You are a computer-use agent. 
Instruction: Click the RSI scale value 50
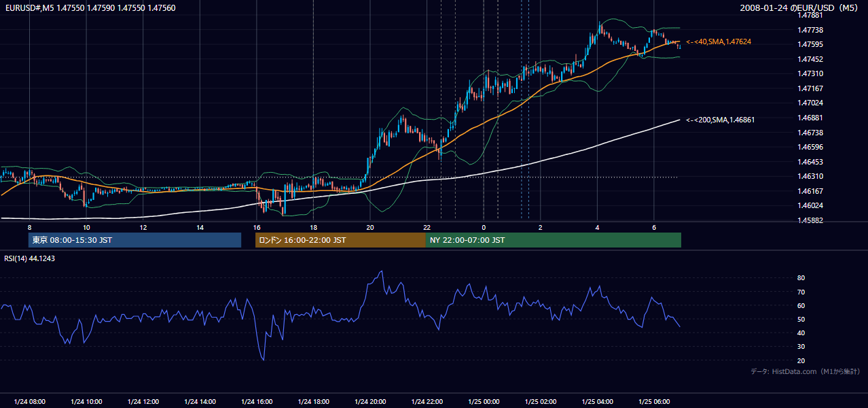tap(801, 319)
